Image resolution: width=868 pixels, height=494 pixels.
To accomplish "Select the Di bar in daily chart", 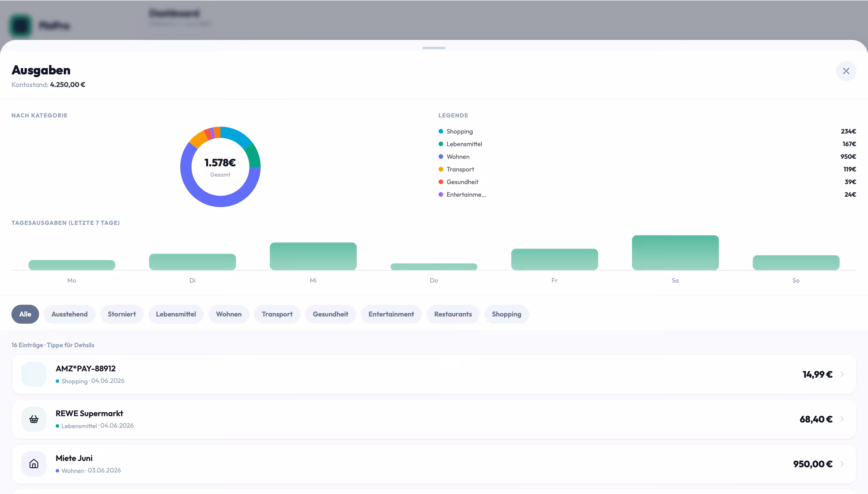I will [x=193, y=262].
